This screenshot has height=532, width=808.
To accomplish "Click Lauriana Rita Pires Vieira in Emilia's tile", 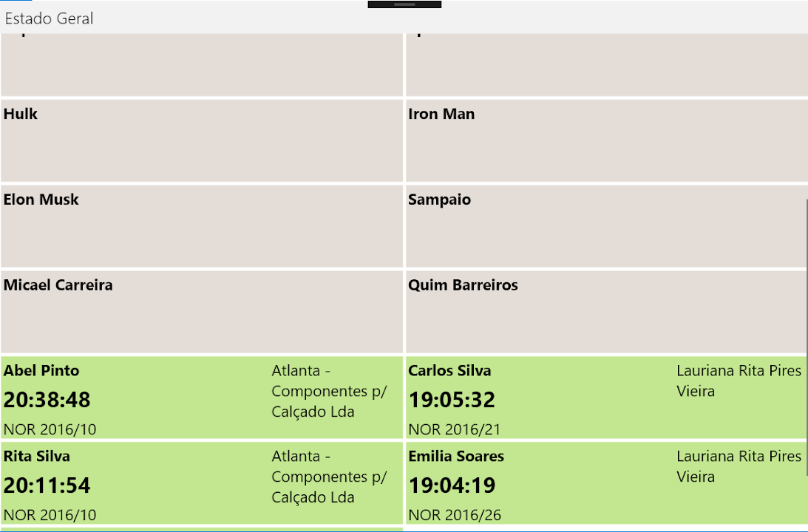I will tap(739, 466).
